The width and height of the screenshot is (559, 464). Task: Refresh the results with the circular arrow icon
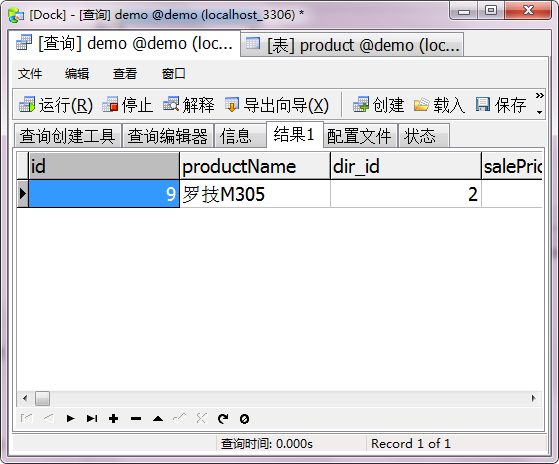click(x=223, y=418)
